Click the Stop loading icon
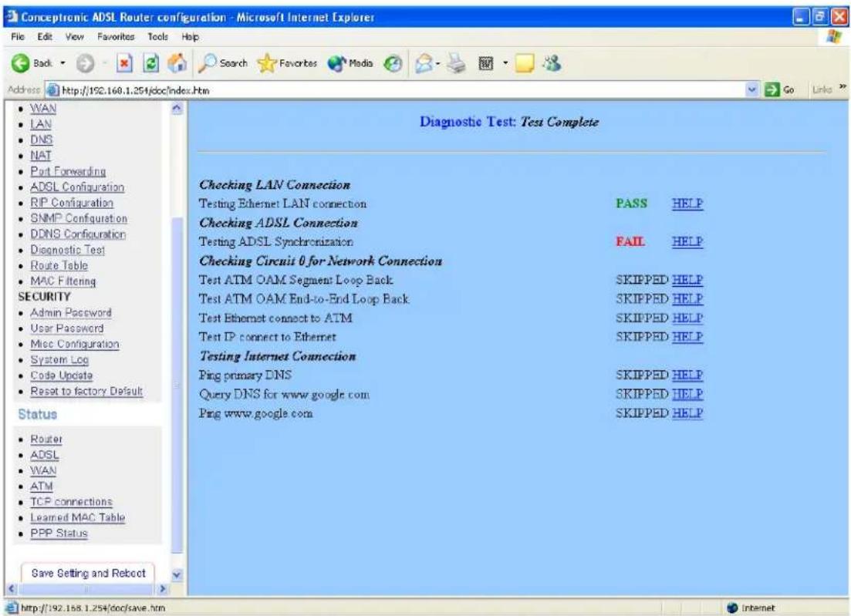Screen dimensions: 851x616 [125, 64]
